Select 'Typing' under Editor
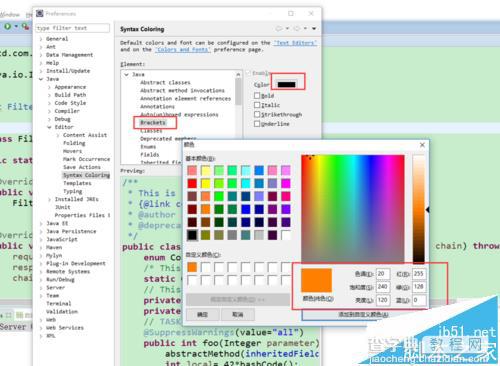This screenshot has height=366, width=500. pos(73,191)
